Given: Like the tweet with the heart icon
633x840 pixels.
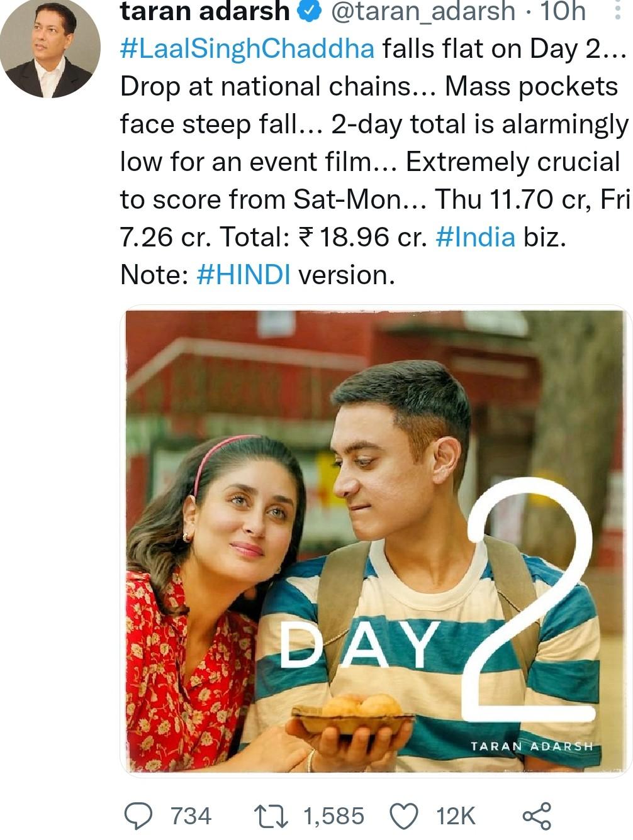Looking at the screenshot, I should pos(404,816).
